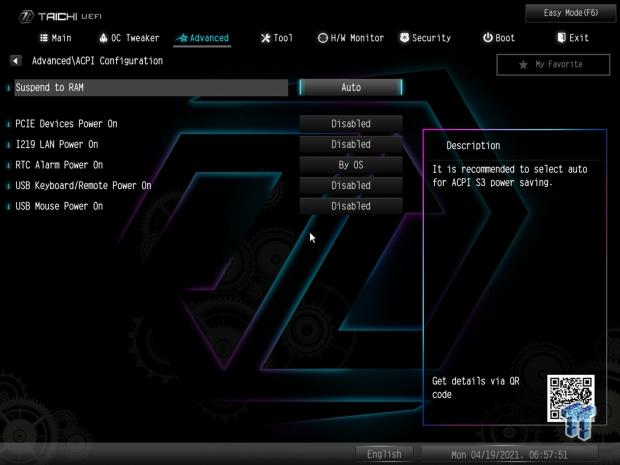This screenshot has height=465, width=620.
Task: Open the Suspend to RAM Auto dropdown
Action: [x=351, y=87]
